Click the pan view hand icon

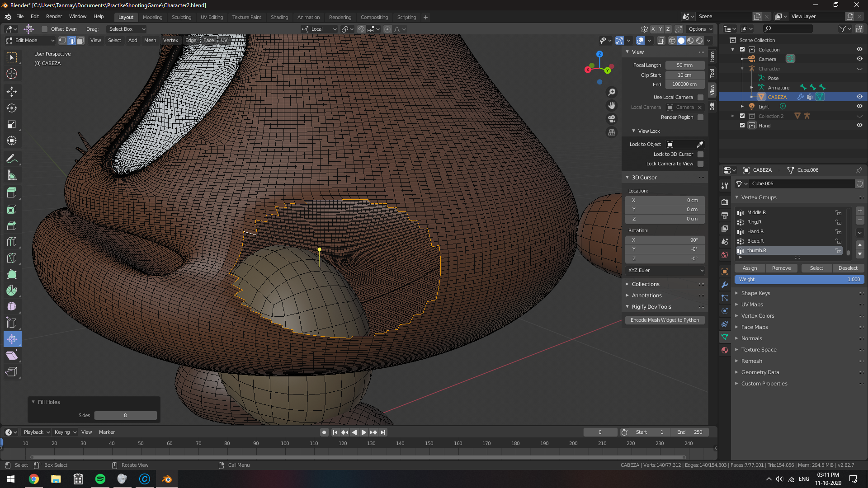[612, 105]
